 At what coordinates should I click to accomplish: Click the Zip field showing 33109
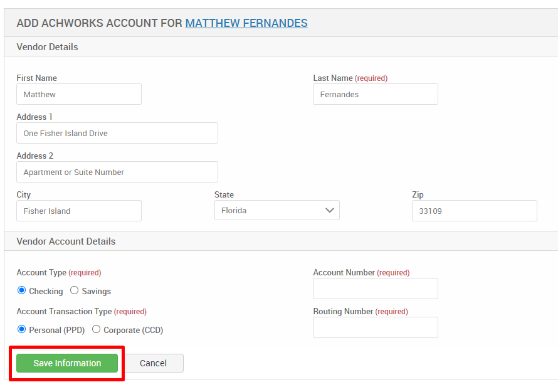pyautogui.click(x=474, y=211)
